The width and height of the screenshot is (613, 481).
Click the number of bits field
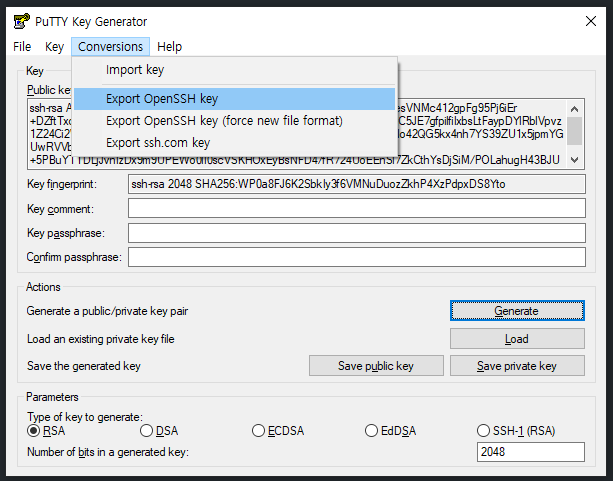click(x=530, y=452)
